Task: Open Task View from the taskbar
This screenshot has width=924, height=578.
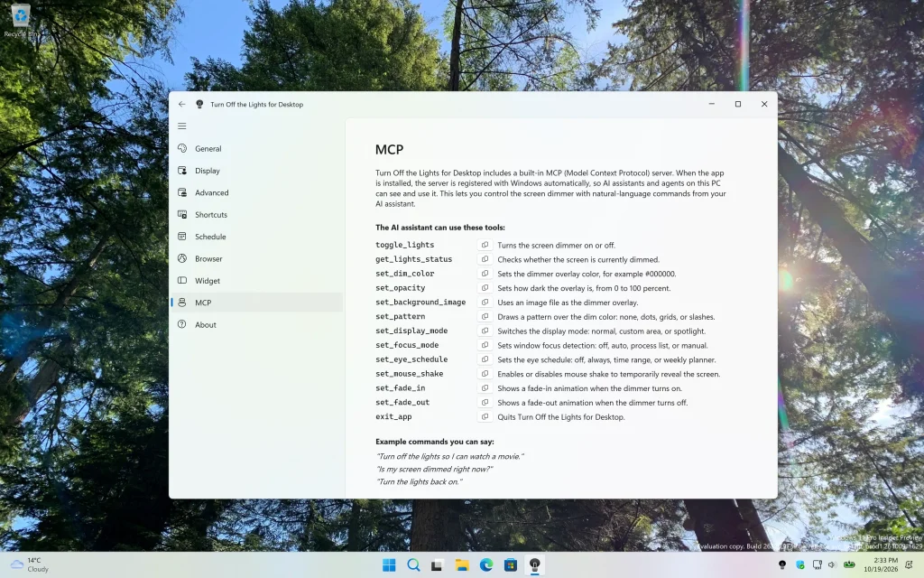Action: (x=437, y=565)
